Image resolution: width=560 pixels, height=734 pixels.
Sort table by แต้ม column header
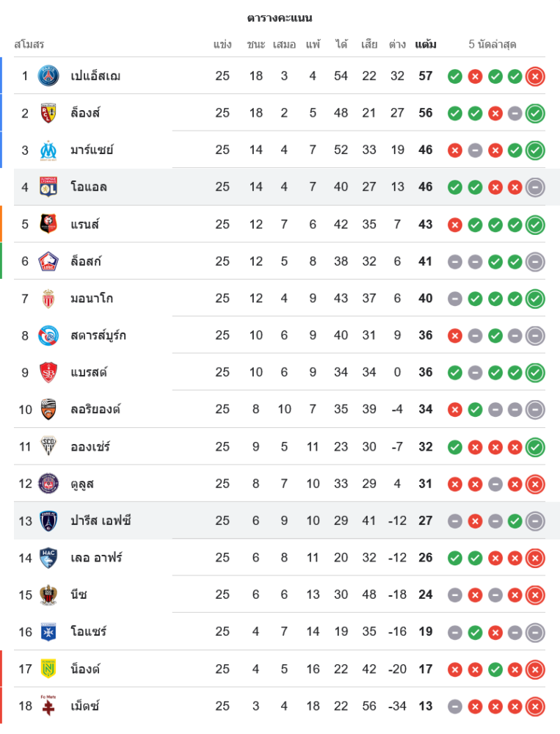(426, 44)
